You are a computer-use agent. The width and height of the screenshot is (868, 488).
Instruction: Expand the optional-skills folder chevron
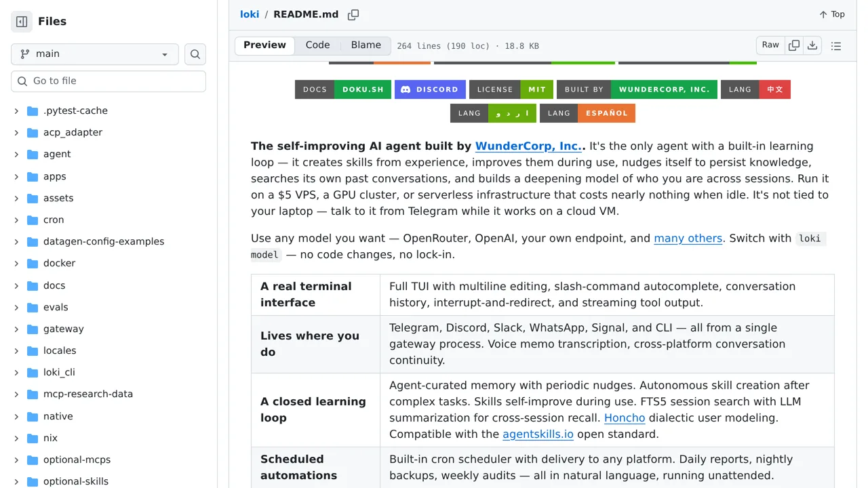click(x=16, y=482)
